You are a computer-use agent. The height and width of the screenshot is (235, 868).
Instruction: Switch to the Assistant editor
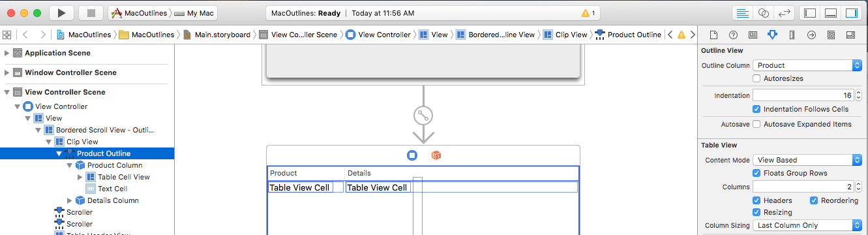(x=762, y=13)
